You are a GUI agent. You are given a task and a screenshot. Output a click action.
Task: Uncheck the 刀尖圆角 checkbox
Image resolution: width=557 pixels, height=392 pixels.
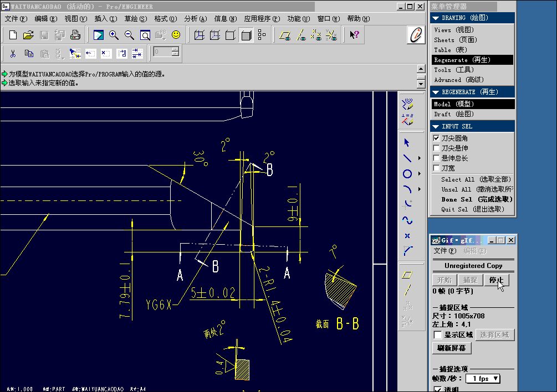click(x=437, y=138)
